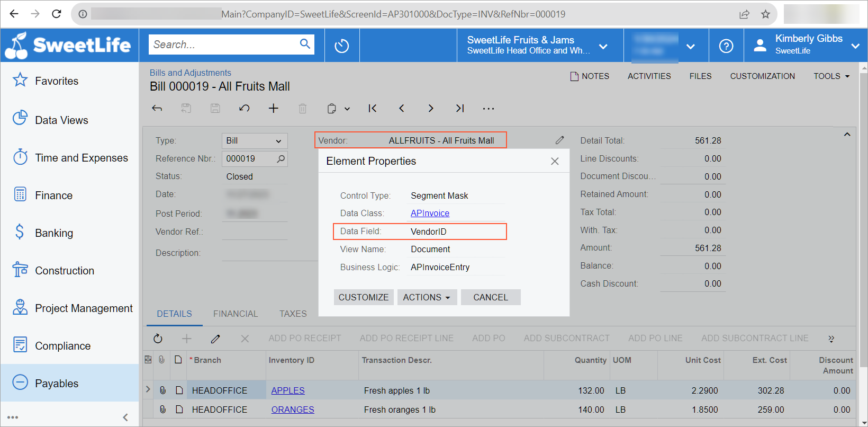Switch to the FINANCIAL tab
The height and width of the screenshot is (427, 868).
236,314
